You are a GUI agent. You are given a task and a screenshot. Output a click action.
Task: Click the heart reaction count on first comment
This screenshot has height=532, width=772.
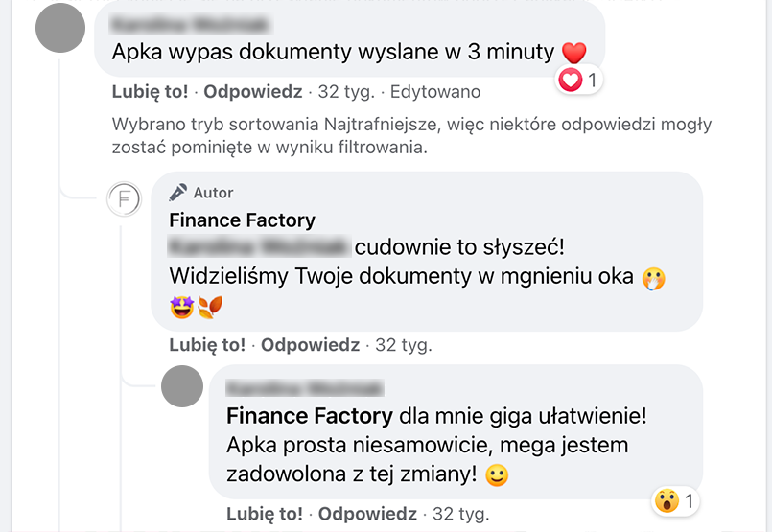[x=579, y=80]
